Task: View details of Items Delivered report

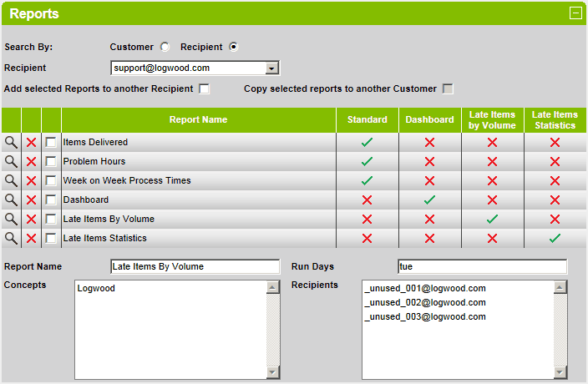Action: (x=11, y=143)
